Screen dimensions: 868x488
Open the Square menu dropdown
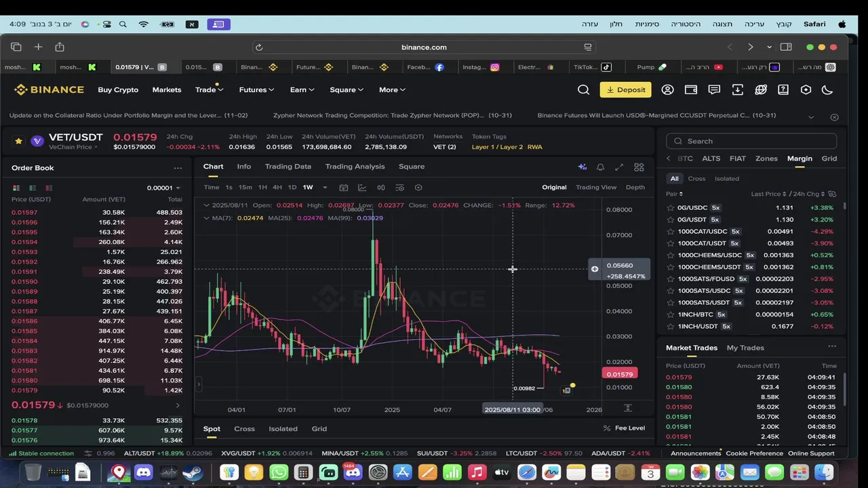pyautogui.click(x=347, y=89)
